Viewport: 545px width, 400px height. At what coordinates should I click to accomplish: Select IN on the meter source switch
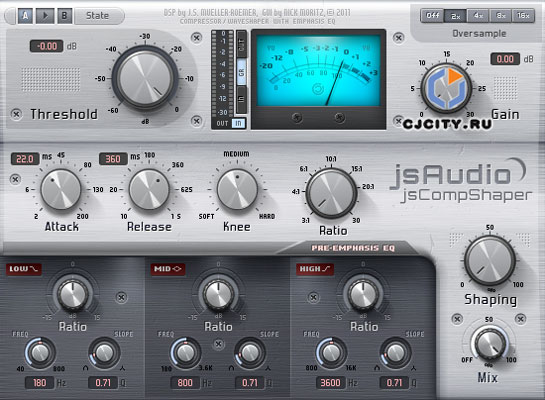(238, 123)
